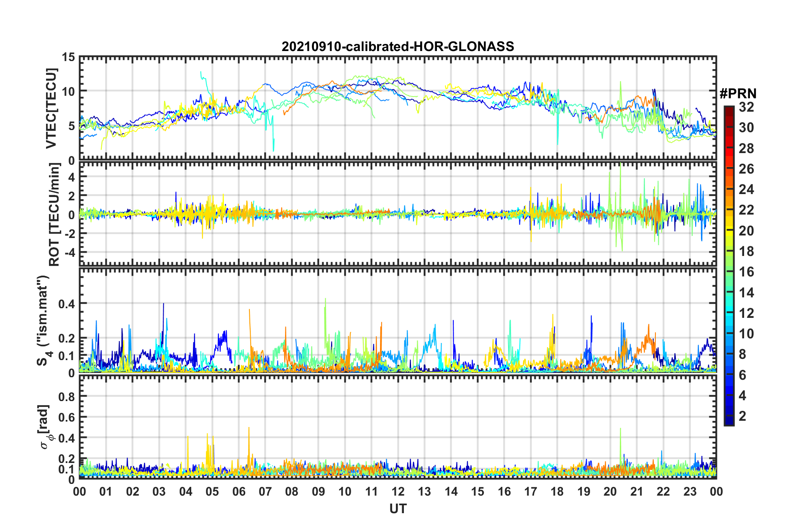The width and height of the screenshot is (796, 532).
Task: Select the UT axis tick label "11"
Action: point(372,491)
